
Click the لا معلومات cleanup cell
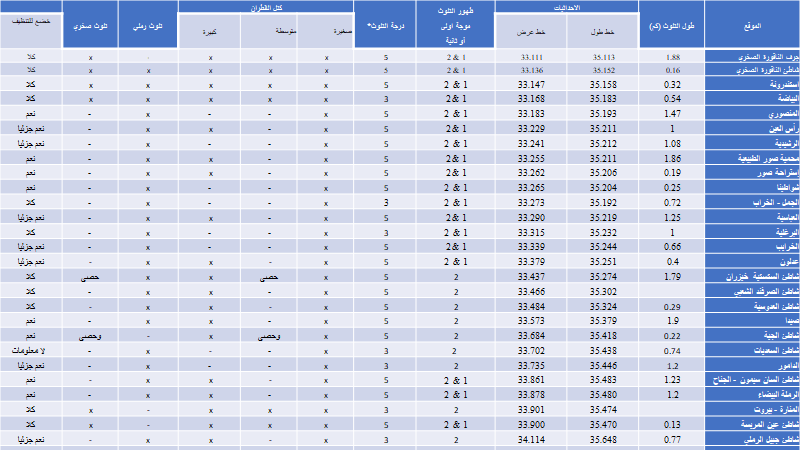(31, 352)
